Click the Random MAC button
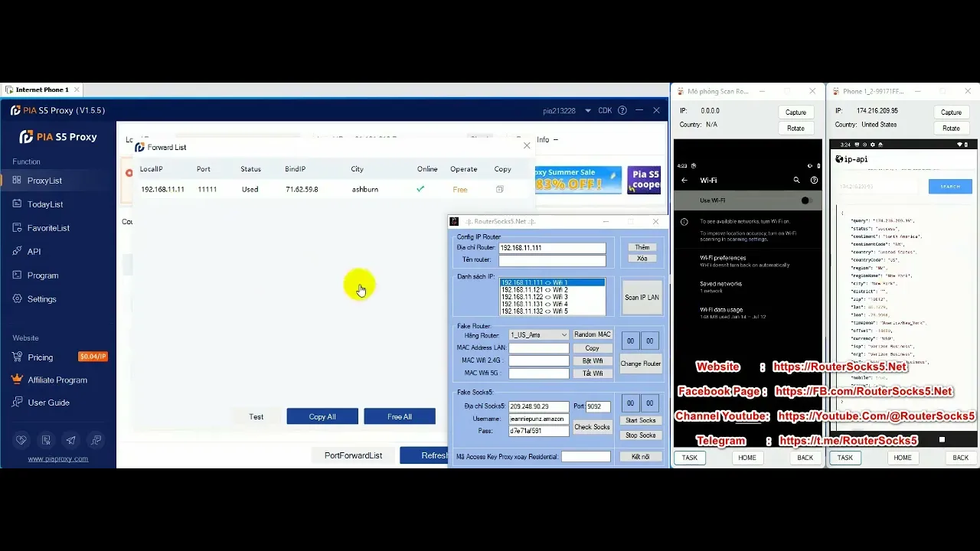 593,334
